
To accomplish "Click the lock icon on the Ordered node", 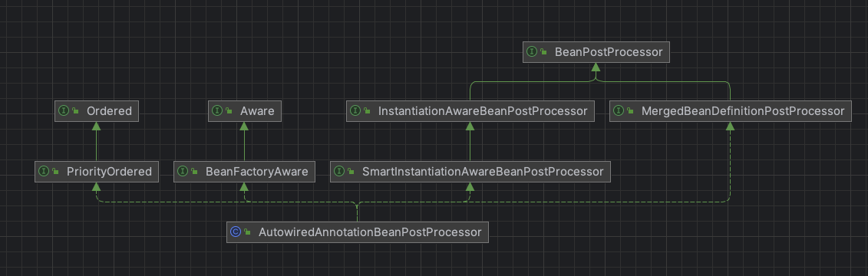I will point(76,111).
